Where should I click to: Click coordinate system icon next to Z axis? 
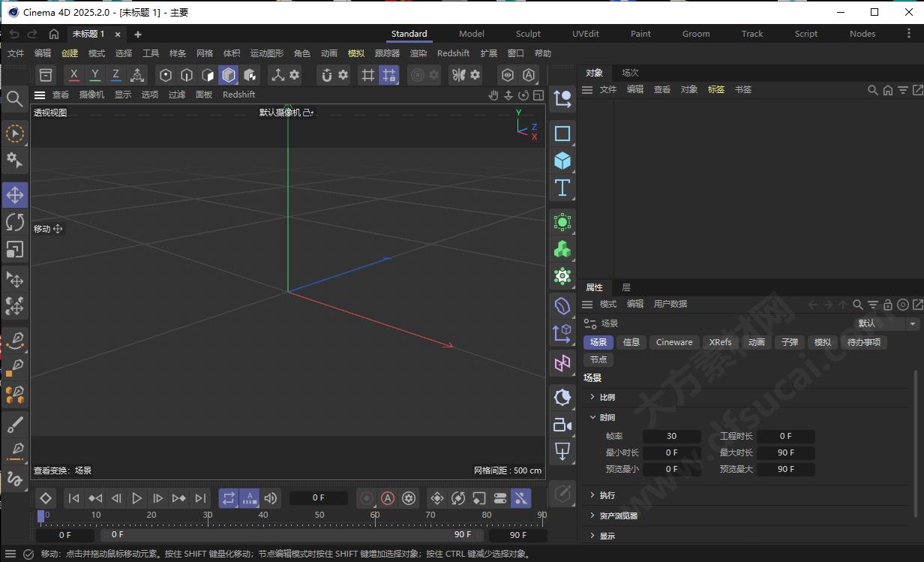click(137, 75)
